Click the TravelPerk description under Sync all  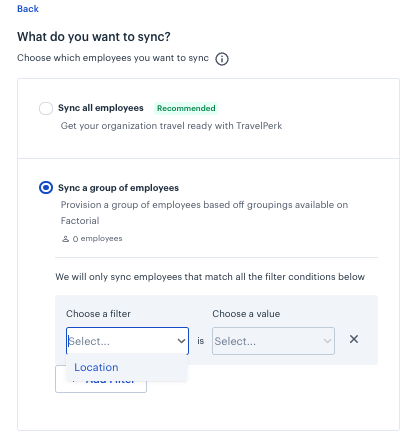coord(171,126)
